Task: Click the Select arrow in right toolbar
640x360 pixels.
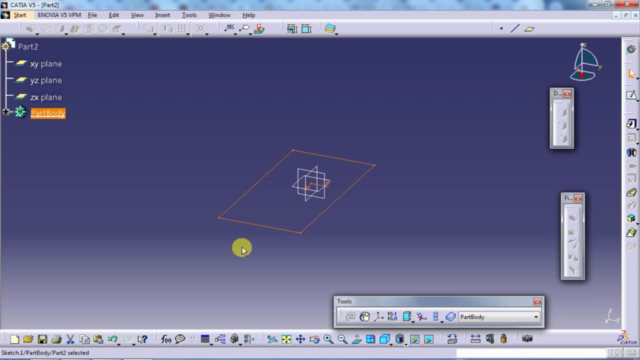Action: pos(631,74)
